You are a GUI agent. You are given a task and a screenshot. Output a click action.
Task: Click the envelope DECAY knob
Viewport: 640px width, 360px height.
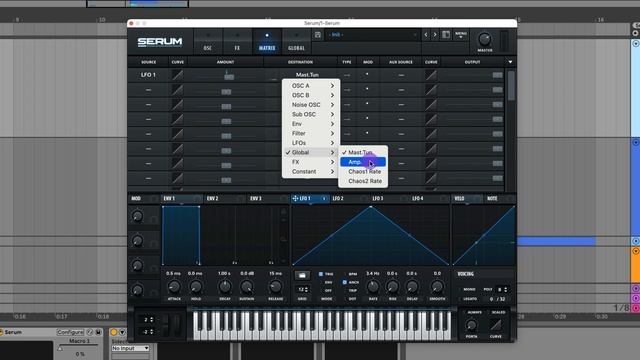click(x=225, y=287)
